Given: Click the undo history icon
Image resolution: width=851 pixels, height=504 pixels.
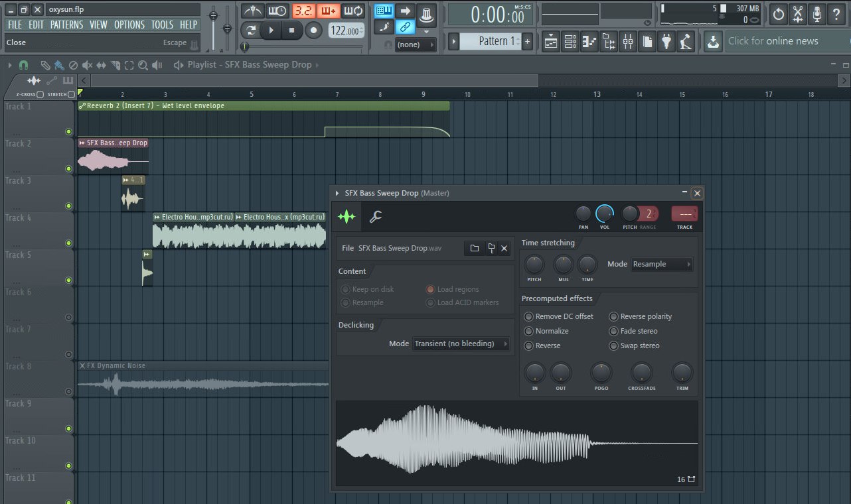Looking at the screenshot, I should coord(779,13).
